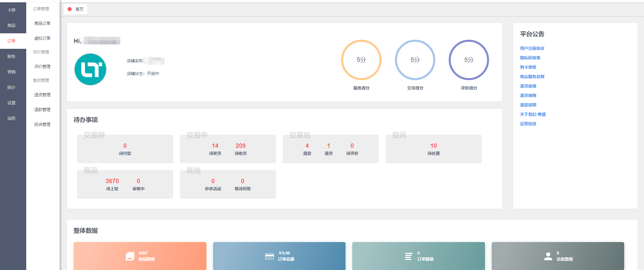Open 退货政策 announcement

tap(528, 86)
